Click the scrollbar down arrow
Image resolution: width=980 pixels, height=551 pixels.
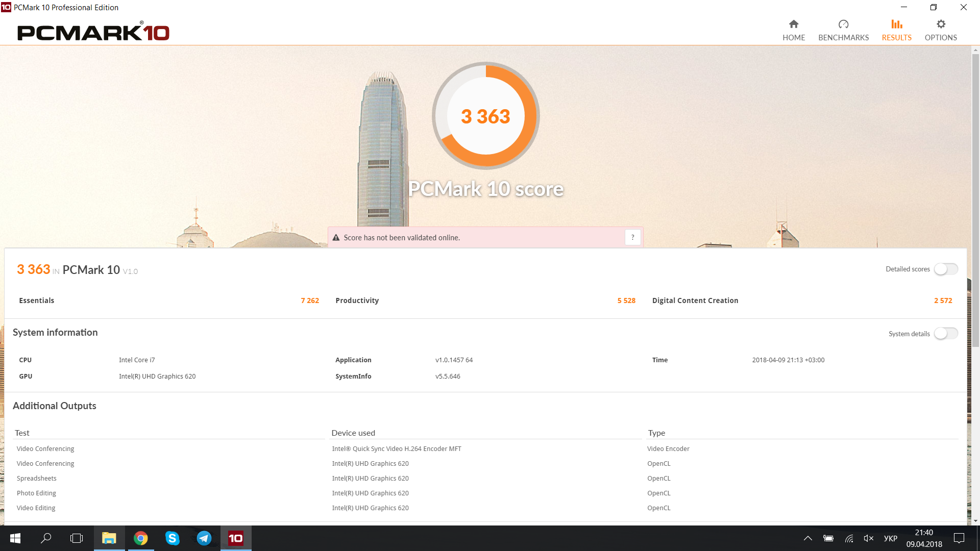pos(975,521)
